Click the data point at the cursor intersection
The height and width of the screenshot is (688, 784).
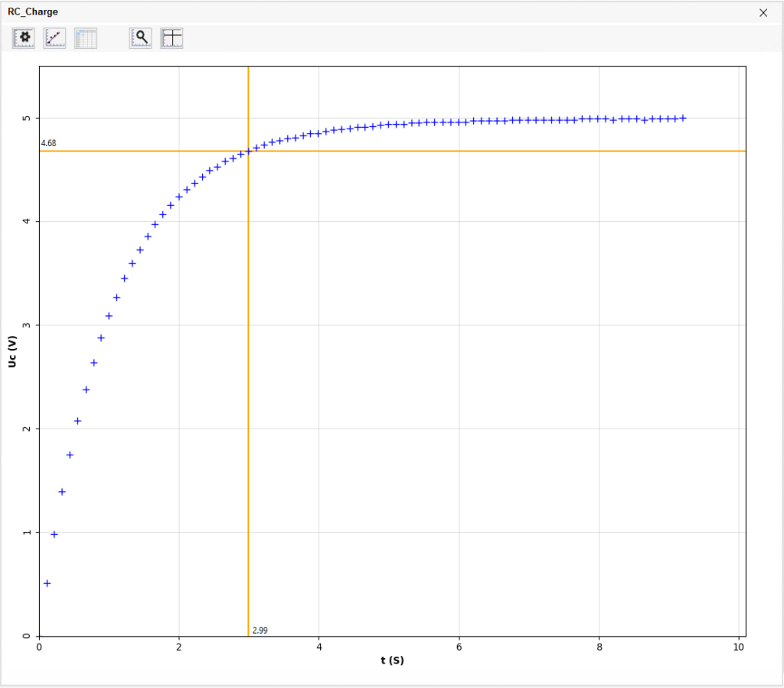click(x=248, y=151)
